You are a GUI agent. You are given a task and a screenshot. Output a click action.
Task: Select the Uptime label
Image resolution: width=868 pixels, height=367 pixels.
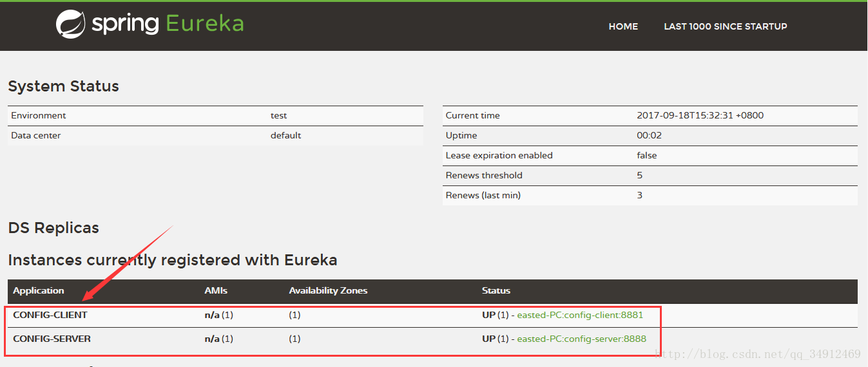pyautogui.click(x=461, y=135)
